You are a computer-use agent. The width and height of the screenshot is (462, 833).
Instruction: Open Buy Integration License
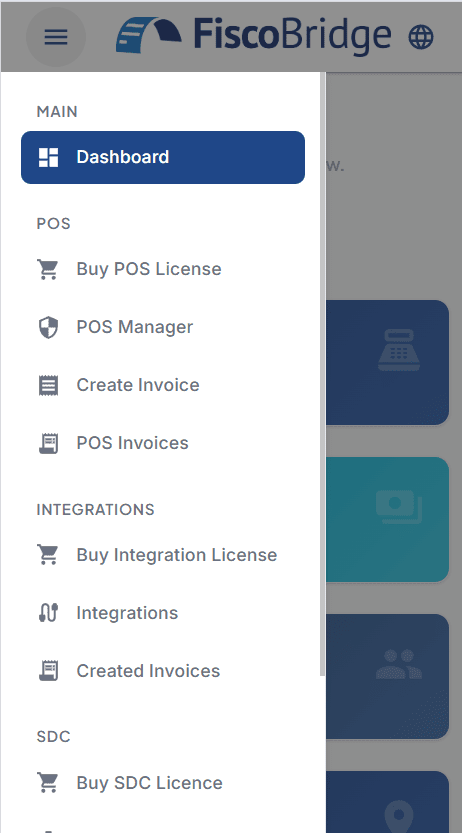163,555
